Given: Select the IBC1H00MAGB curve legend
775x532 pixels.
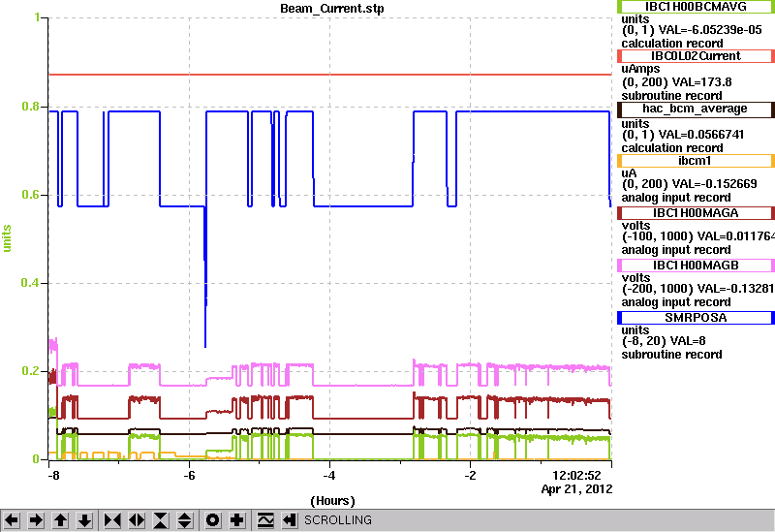Looking at the screenshot, I should point(696,266).
